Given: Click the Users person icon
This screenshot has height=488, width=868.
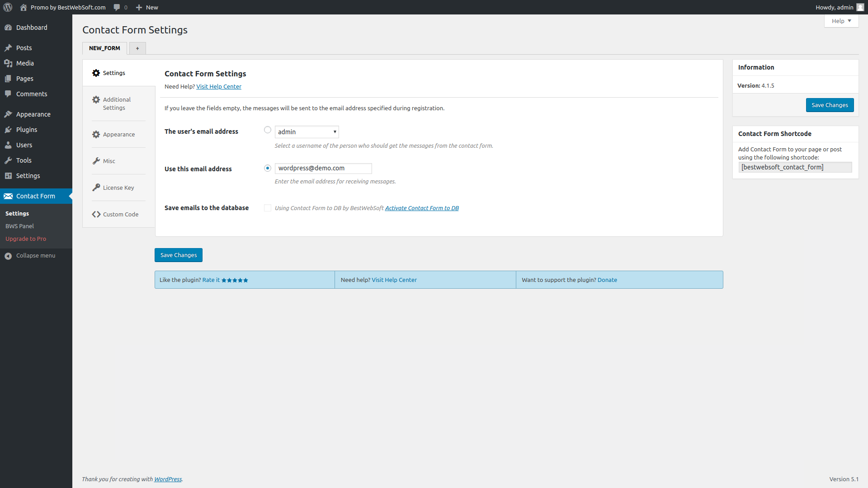Looking at the screenshot, I should click(x=8, y=145).
